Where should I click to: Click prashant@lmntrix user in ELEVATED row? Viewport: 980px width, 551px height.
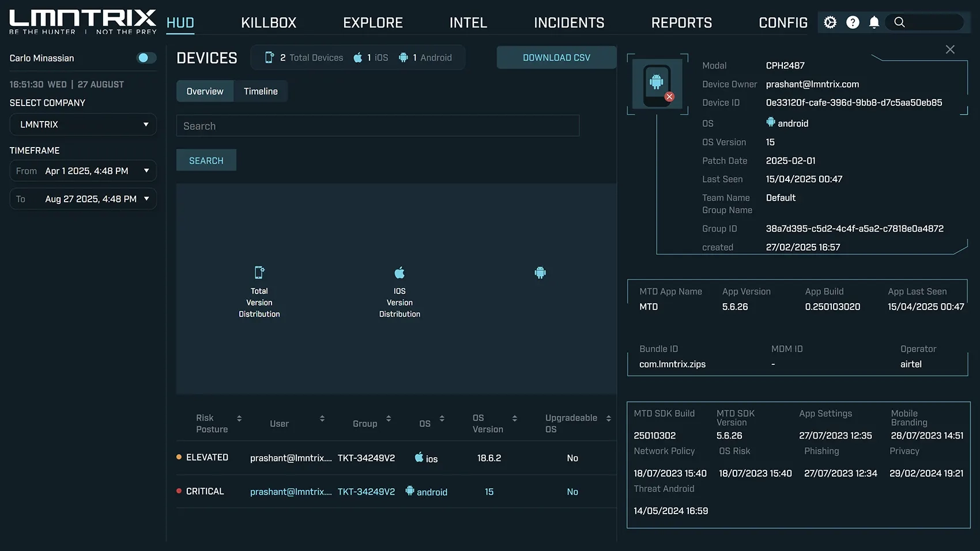coord(291,458)
